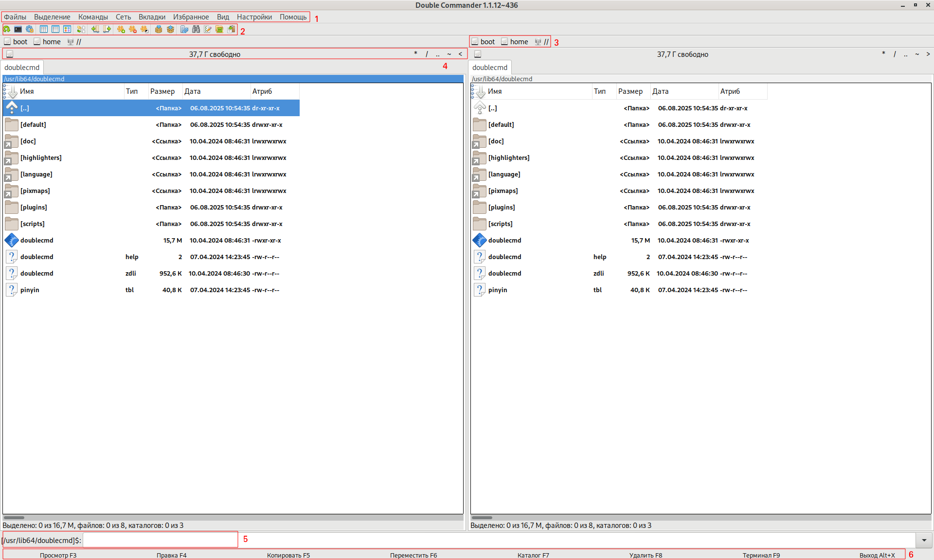
Task: Open the command line history dropdown
Action: (x=924, y=540)
